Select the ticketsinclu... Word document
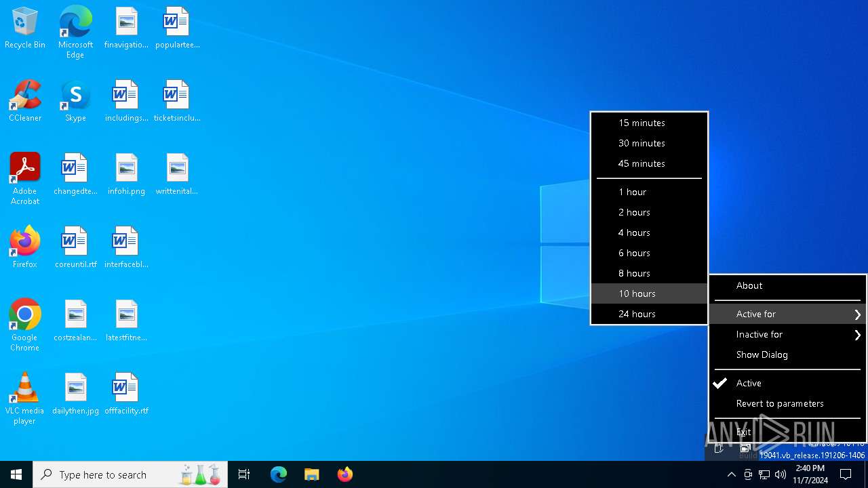Viewport: 868px width, 488px height. tap(177, 102)
